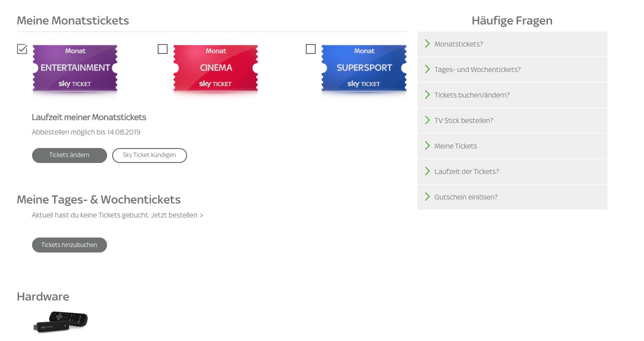Open the TV Stick bestellen? question
Image resolution: width=644 pixels, height=341 pixels.
tap(464, 120)
